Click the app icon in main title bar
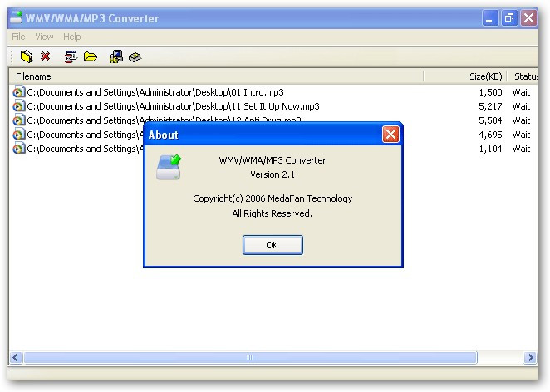Viewport: 550px width, 392px height. click(x=16, y=17)
